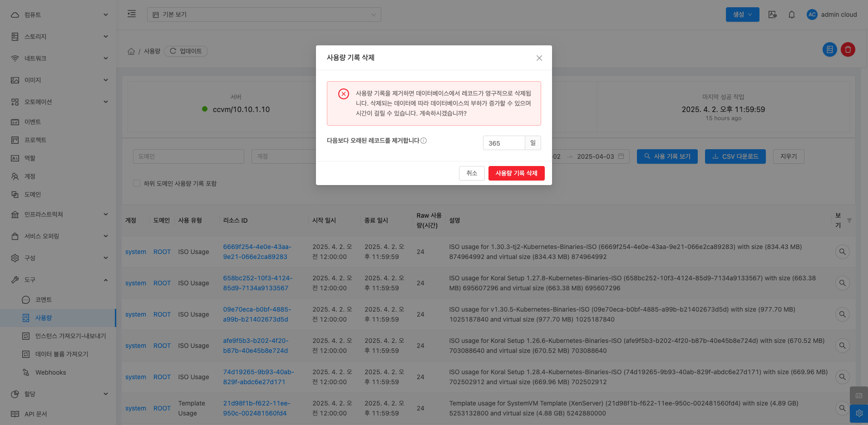Click the info icon beside 레코드를 제거합니다
This screenshot has height=425, width=868.
tap(424, 141)
